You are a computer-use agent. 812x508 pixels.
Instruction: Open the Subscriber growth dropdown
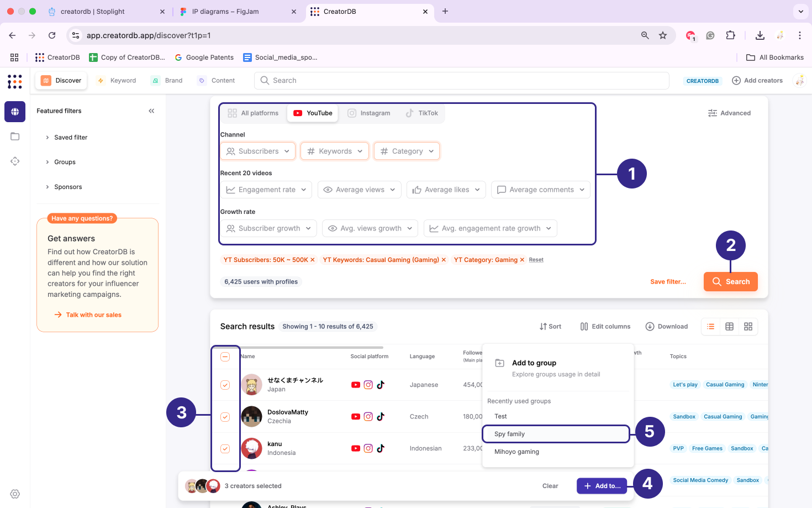coord(268,228)
